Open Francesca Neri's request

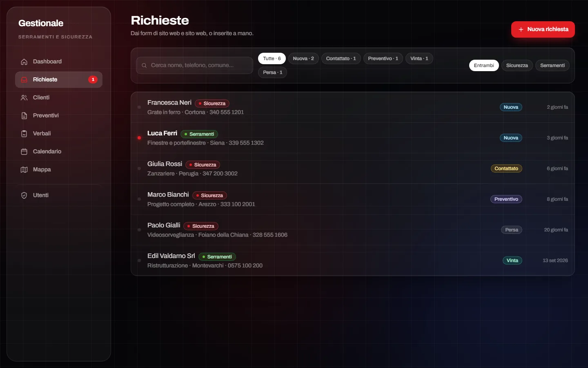click(x=353, y=107)
